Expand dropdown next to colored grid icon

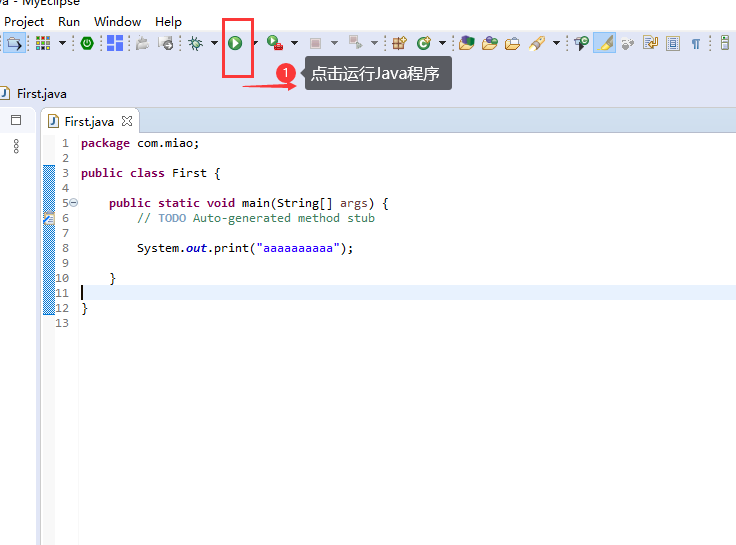pyautogui.click(x=62, y=43)
